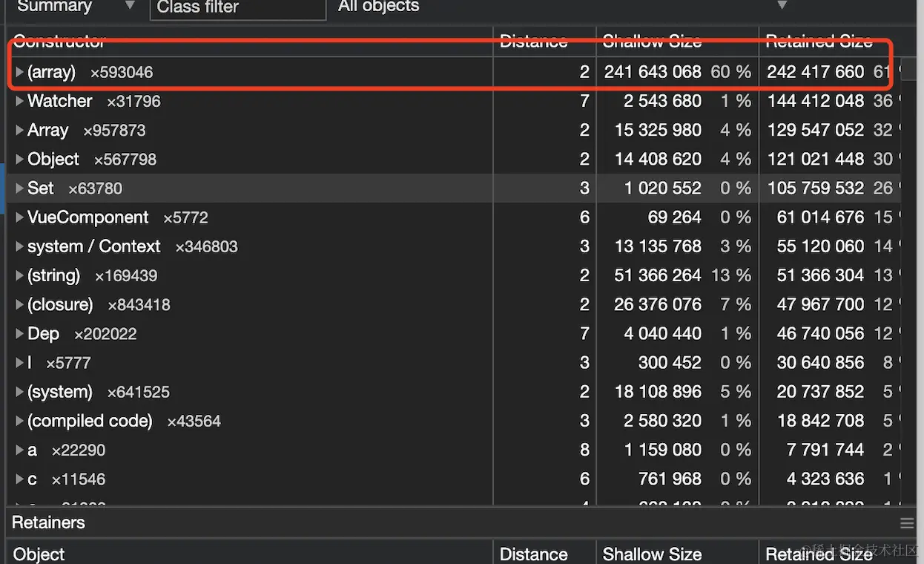The width and height of the screenshot is (924, 564).
Task: Click into the Class filter field
Action: coord(237,7)
